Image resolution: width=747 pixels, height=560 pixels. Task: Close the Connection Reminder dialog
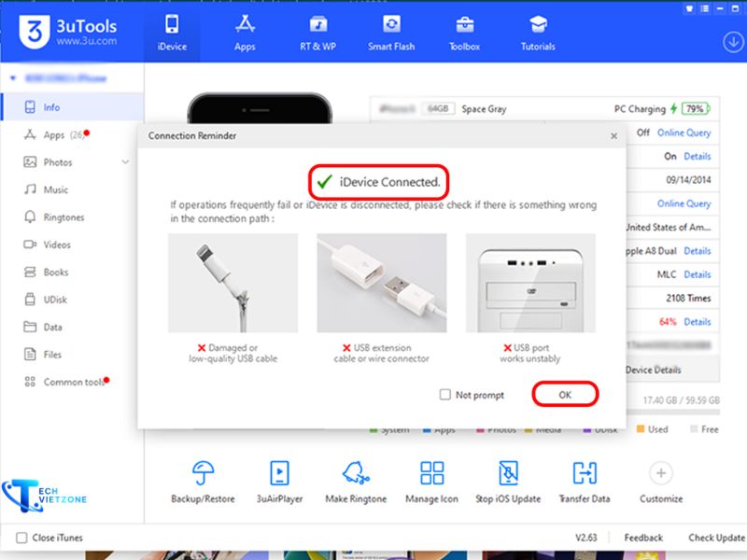point(614,136)
